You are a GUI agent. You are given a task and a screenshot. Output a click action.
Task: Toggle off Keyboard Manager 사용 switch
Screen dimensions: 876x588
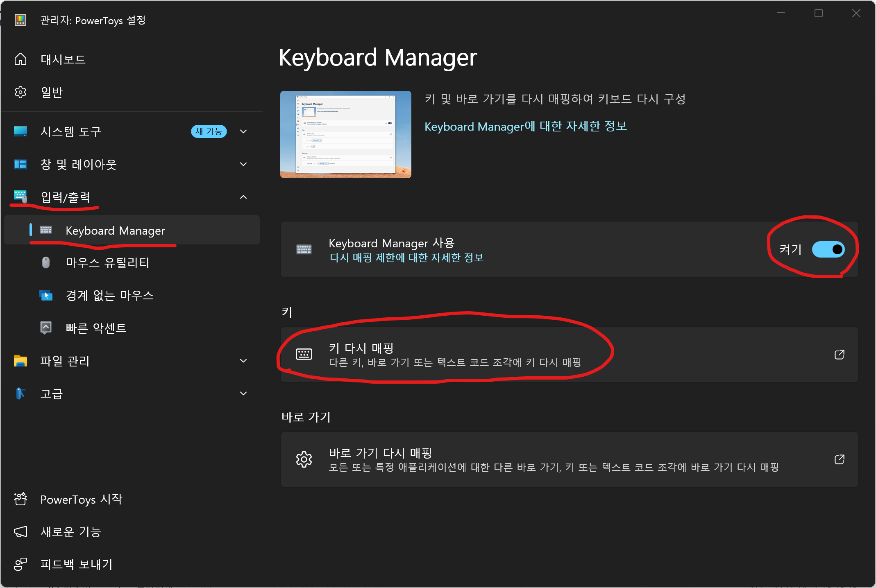point(828,249)
